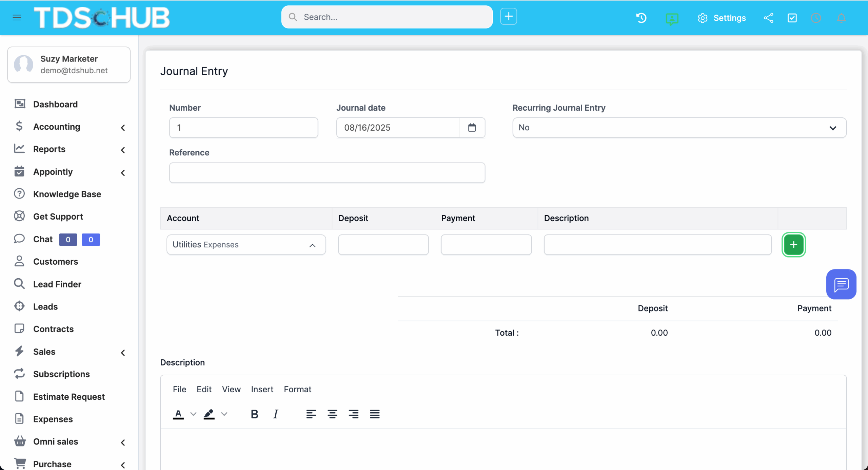Click the notifications bell icon
Screen dimensions: 868x470
(841, 18)
